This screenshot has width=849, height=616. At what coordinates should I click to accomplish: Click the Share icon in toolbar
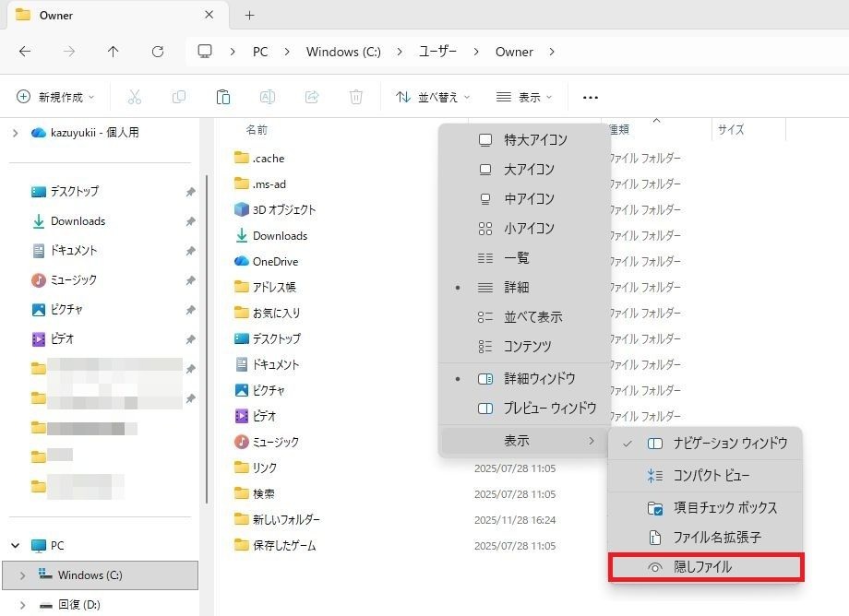pyautogui.click(x=312, y=97)
